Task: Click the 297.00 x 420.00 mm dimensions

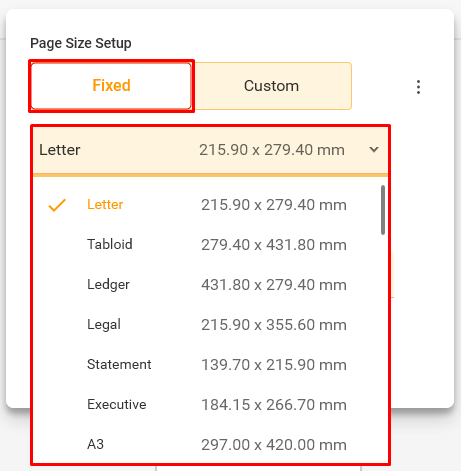Action: [274, 445]
